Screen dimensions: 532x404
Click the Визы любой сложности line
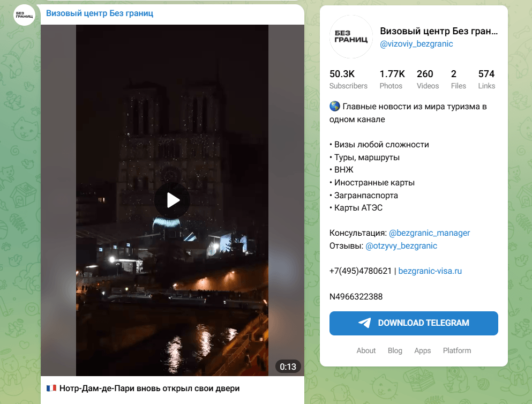379,145
